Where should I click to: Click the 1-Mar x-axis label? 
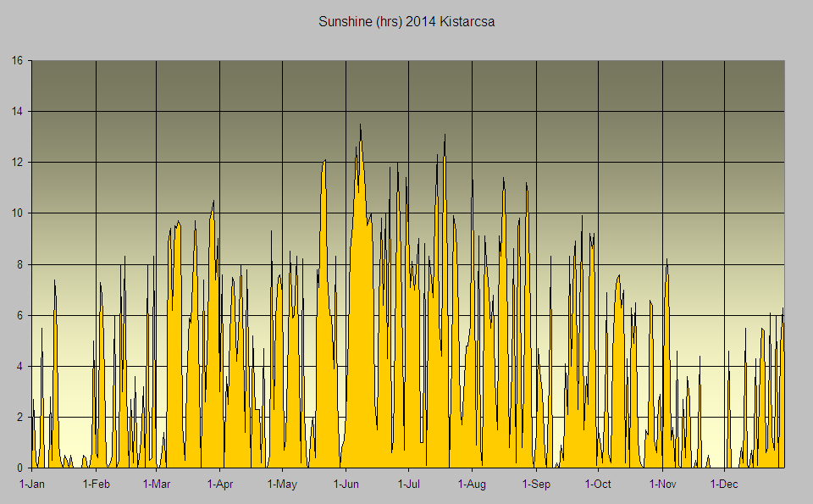tap(157, 485)
